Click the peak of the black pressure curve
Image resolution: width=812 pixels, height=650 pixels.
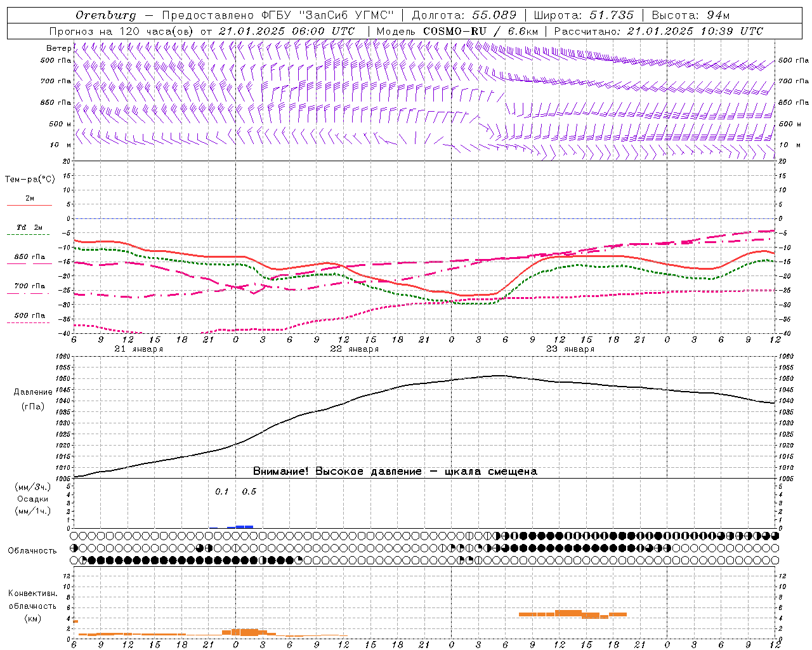(x=501, y=376)
